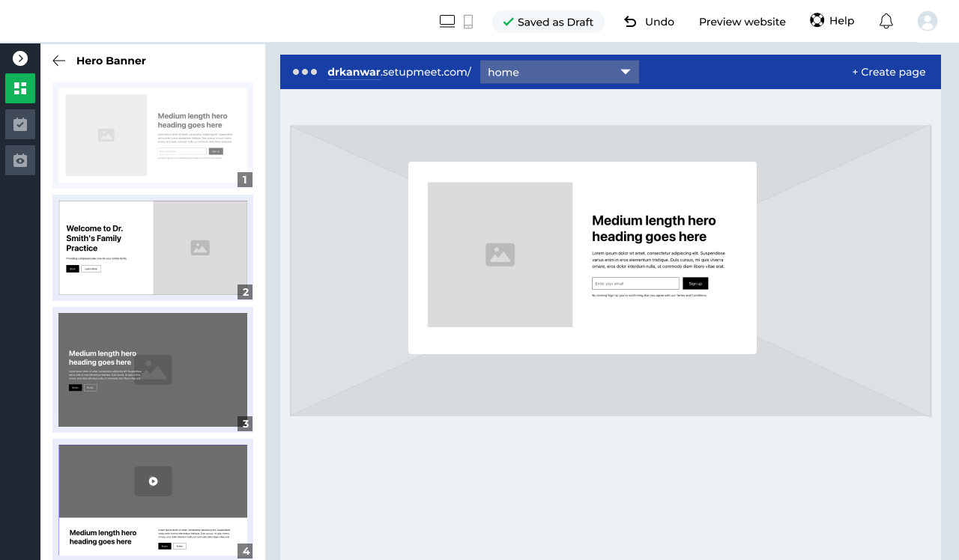959x560 pixels.
Task: Switch to mobile preview mode
Action: pos(468,22)
